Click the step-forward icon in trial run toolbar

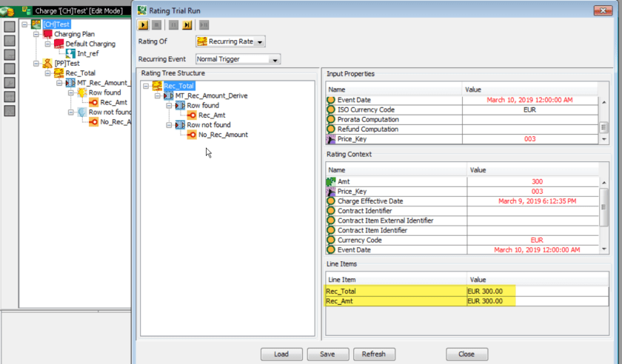pos(187,25)
